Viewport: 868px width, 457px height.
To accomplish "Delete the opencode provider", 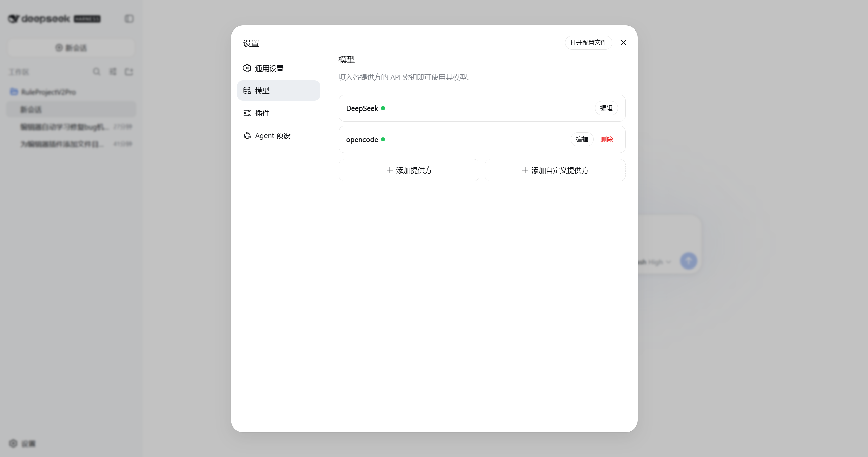I will 607,139.
